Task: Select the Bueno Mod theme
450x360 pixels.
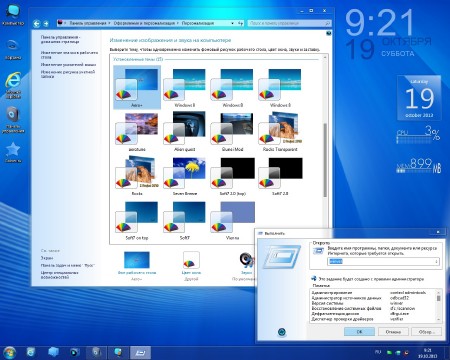Action: [x=232, y=132]
